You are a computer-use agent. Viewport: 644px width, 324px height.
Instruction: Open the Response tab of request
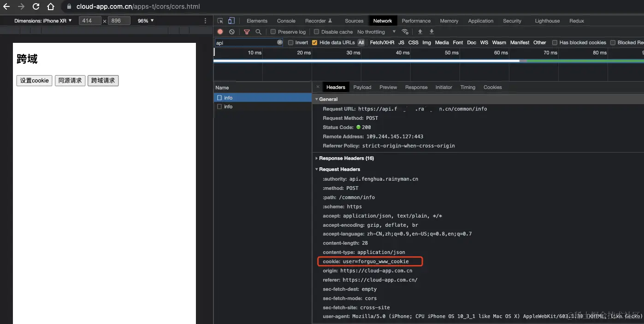click(416, 87)
